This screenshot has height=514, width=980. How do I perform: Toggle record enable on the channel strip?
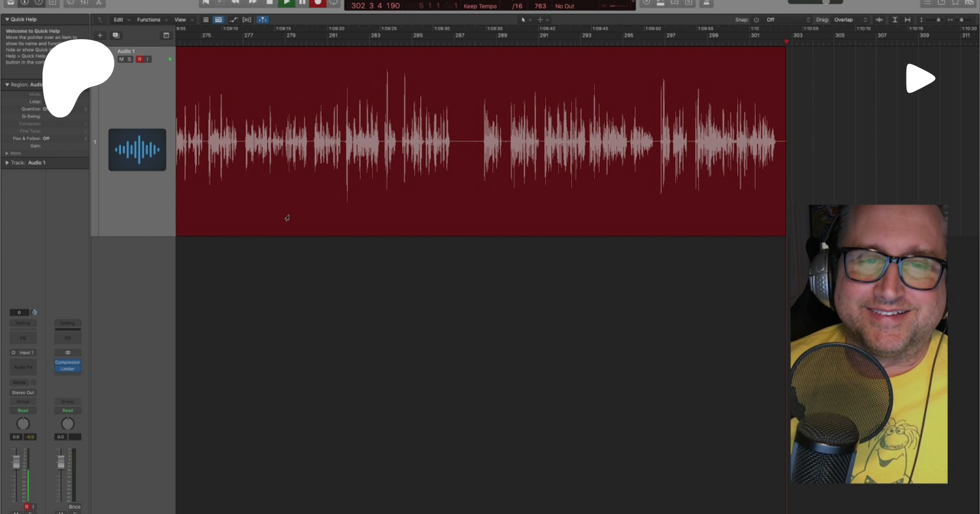click(26, 507)
